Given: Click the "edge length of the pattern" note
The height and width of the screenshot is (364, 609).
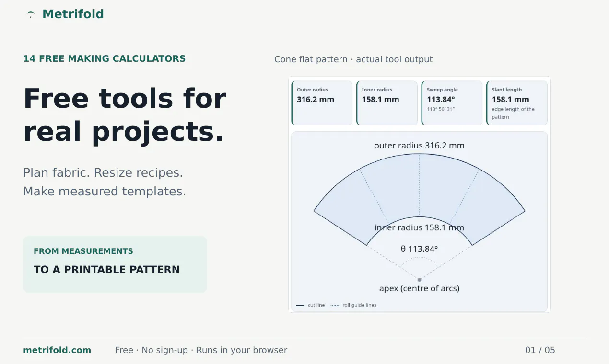Looking at the screenshot, I should 513,113.
